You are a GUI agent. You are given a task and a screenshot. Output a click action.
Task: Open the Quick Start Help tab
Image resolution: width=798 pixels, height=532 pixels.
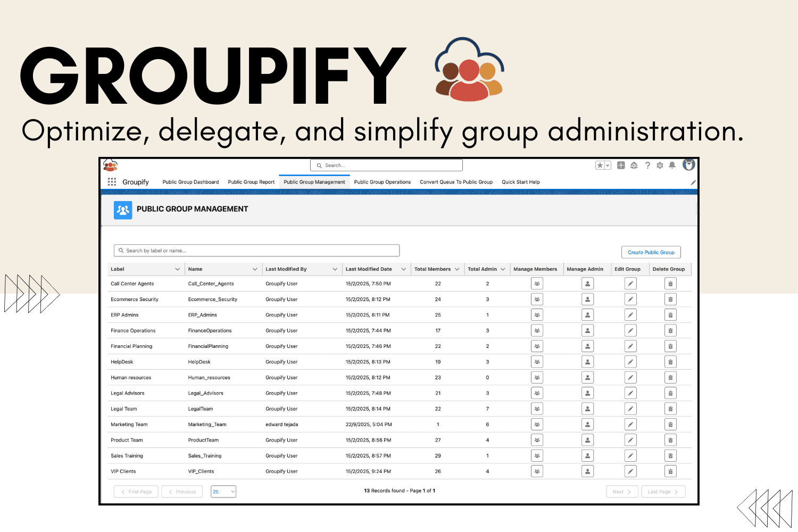(x=521, y=182)
